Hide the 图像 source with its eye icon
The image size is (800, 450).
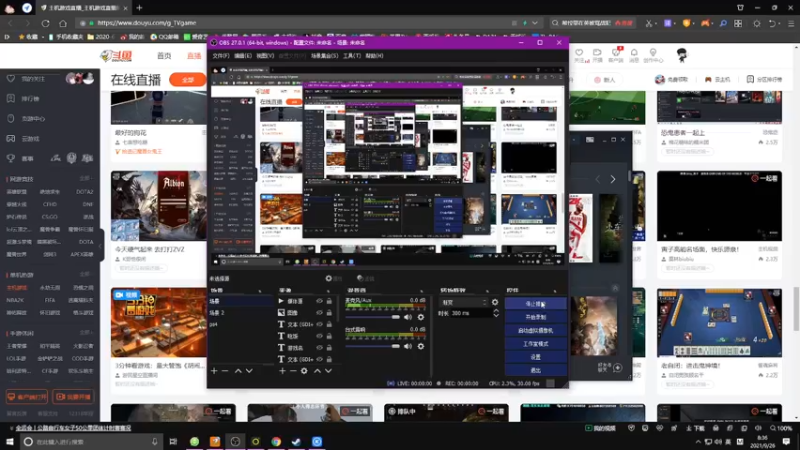tap(319, 313)
